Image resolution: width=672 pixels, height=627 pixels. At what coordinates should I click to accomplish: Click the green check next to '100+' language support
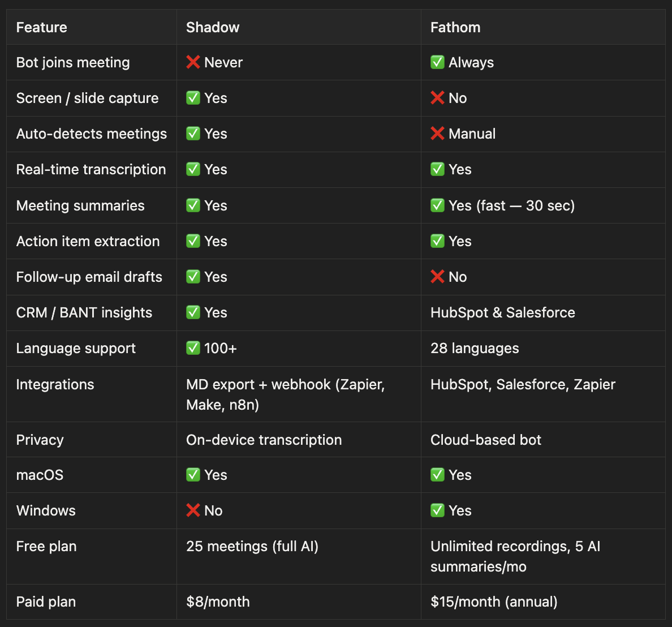pyautogui.click(x=193, y=348)
